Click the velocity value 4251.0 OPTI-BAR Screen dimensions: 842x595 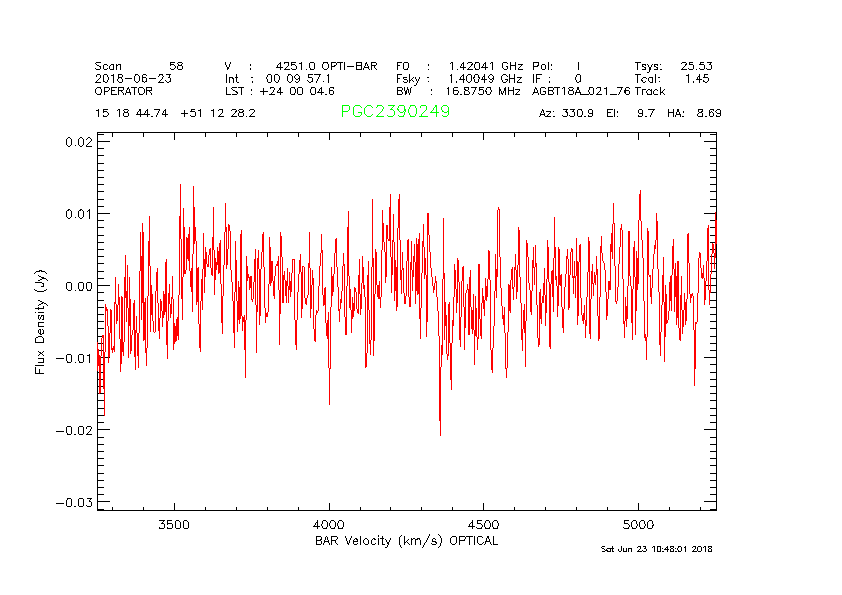point(327,66)
